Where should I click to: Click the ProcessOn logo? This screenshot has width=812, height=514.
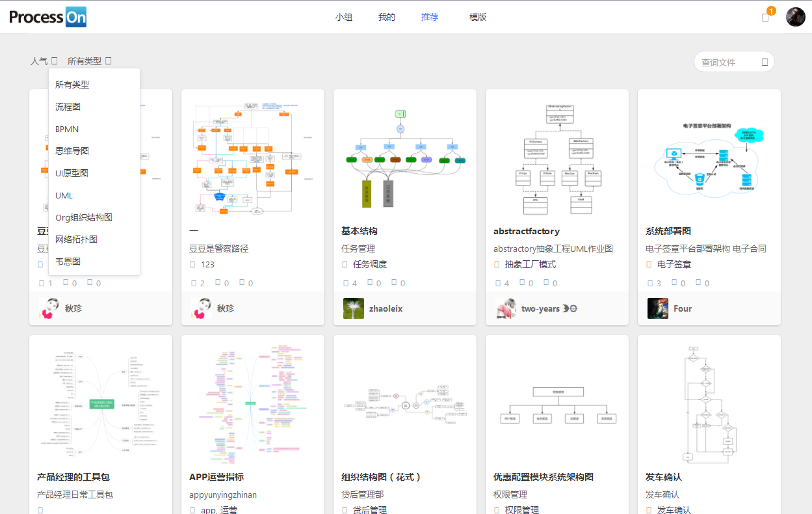47,16
